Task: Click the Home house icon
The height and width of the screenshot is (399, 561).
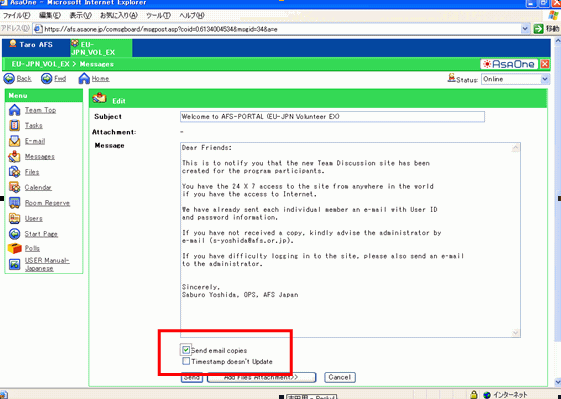Action: pyautogui.click(x=84, y=78)
